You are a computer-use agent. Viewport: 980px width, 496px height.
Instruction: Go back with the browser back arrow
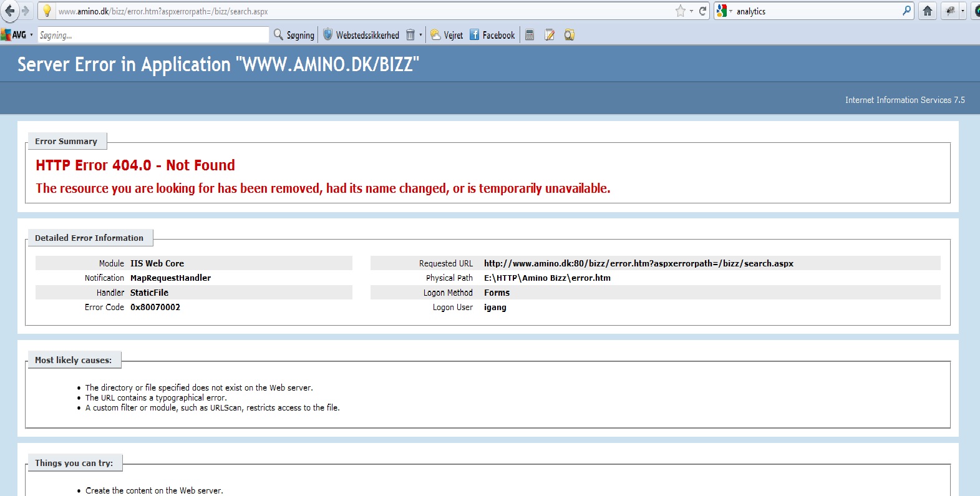pyautogui.click(x=9, y=11)
